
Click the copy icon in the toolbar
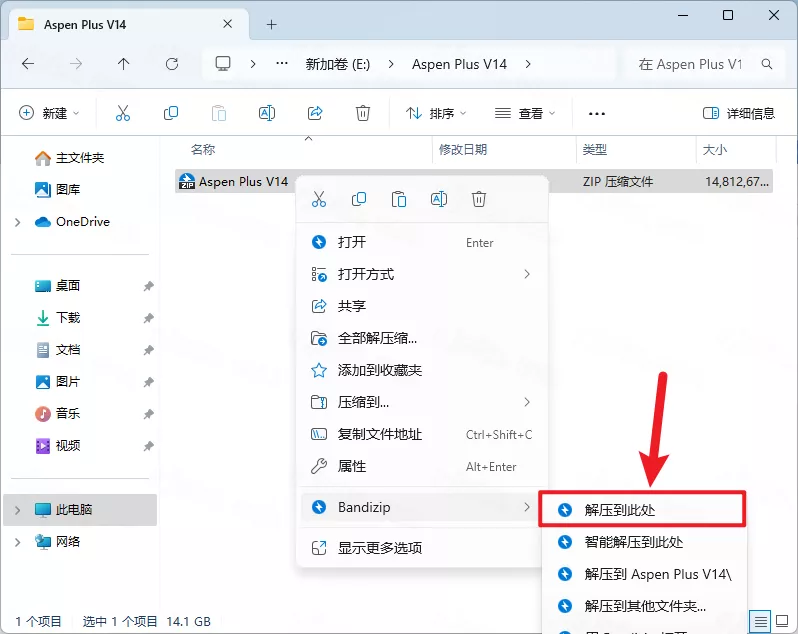(x=171, y=113)
